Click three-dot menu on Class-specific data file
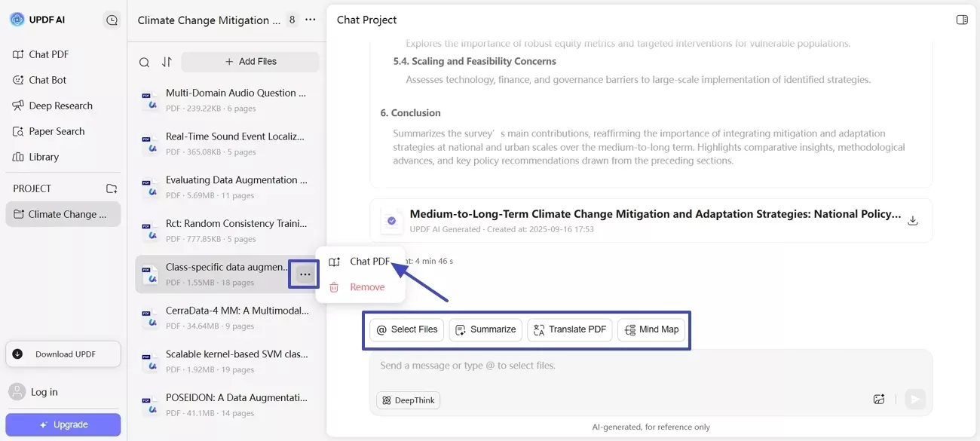Screen dimensions: 980x441 305,274
